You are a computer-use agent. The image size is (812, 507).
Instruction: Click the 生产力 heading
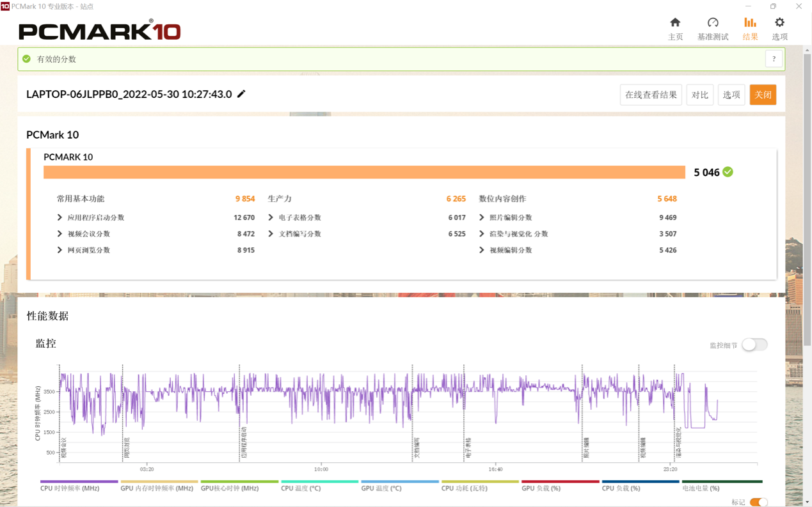[x=280, y=199]
